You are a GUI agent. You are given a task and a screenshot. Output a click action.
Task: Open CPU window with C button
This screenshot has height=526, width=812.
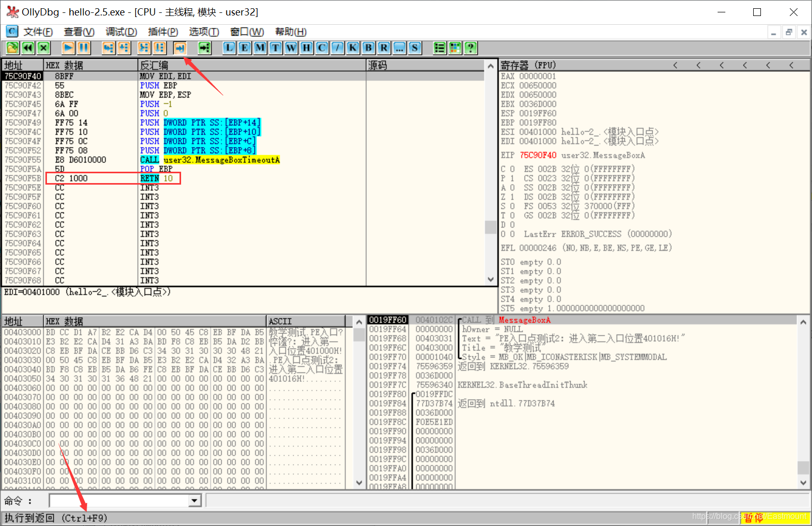[322, 48]
